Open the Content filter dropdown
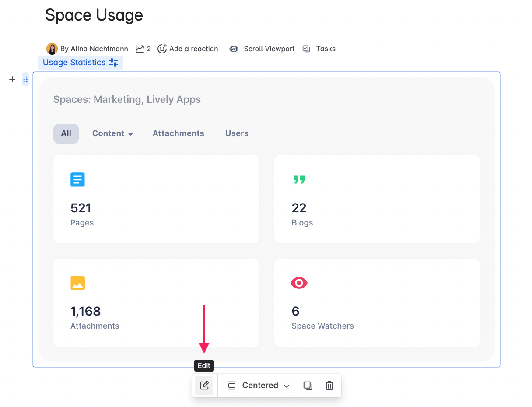This screenshot has width=532, height=407. click(112, 133)
